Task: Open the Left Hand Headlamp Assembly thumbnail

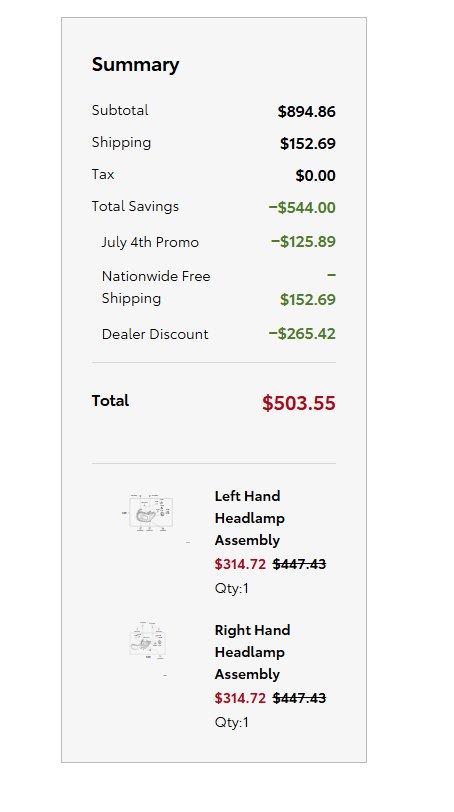Action: coord(150,513)
